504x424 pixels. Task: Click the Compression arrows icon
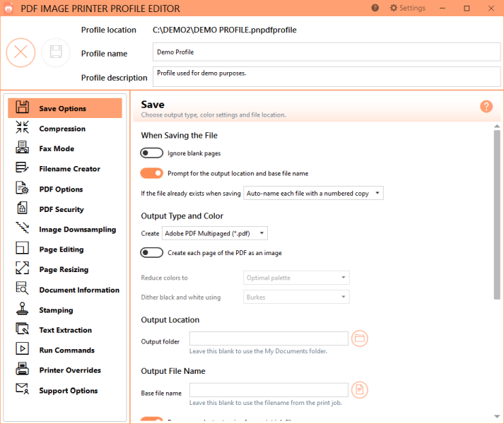[x=22, y=127]
